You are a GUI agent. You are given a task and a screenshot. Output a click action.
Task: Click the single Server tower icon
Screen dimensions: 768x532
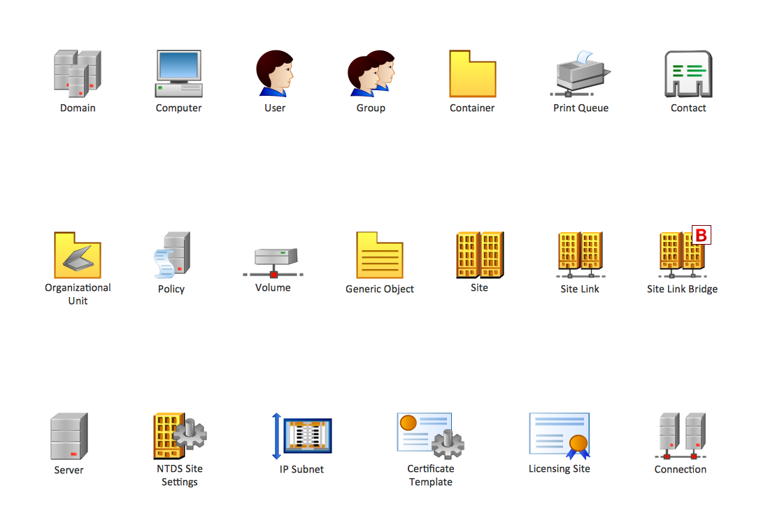(x=69, y=436)
